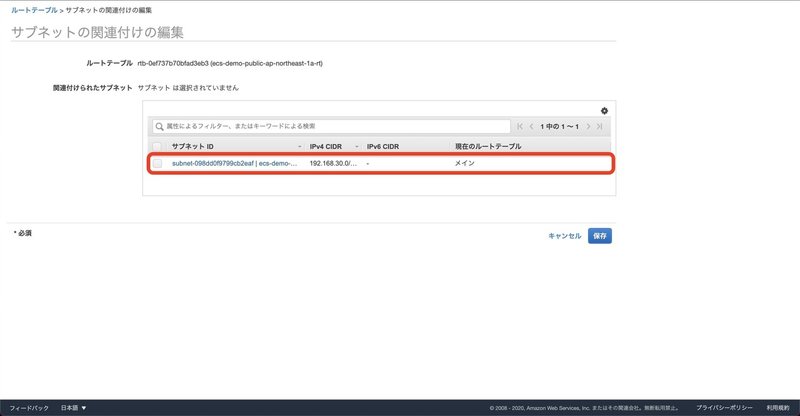Click the search magnifier icon in filter box
800x416 pixels.
pos(159,126)
